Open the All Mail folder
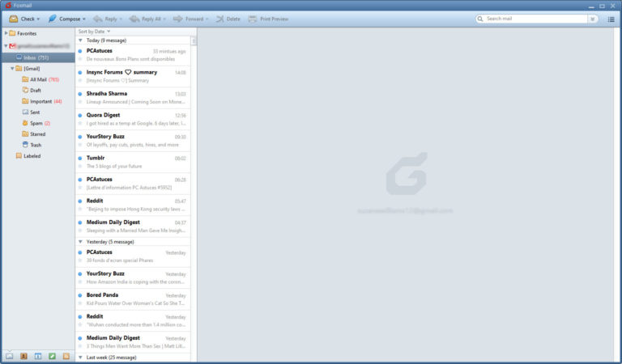The width and height of the screenshot is (622, 364). [x=40, y=79]
